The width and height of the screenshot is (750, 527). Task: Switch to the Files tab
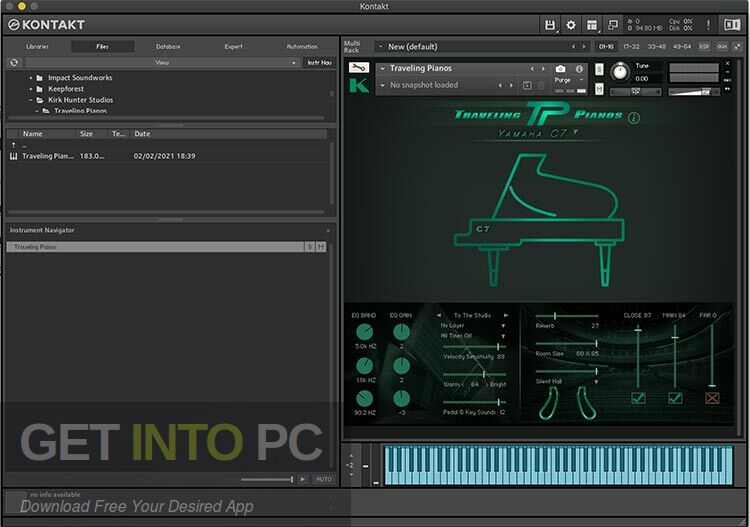[x=102, y=46]
